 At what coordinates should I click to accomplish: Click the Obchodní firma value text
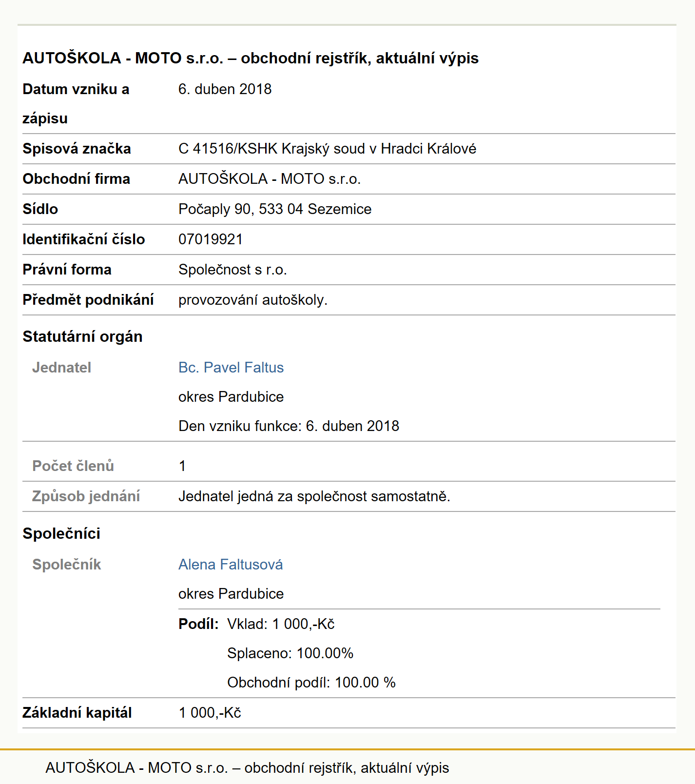[270, 179]
